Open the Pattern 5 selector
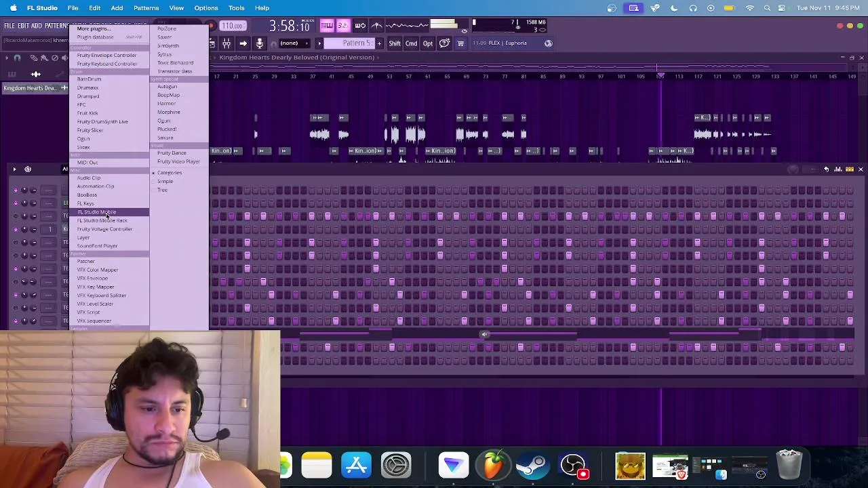Image resolution: width=868 pixels, height=488 pixels. coord(350,43)
